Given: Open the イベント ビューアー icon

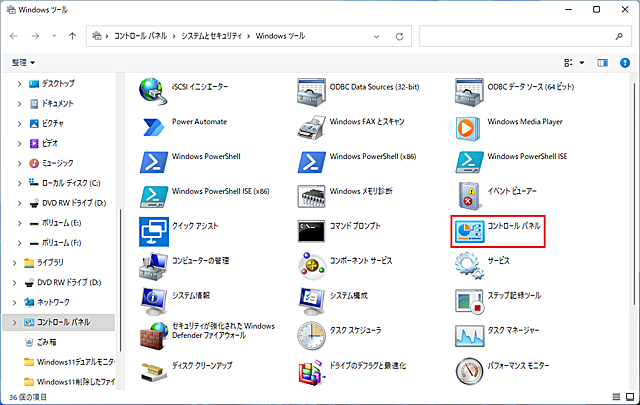Looking at the screenshot, I should (x=469, y=196).
